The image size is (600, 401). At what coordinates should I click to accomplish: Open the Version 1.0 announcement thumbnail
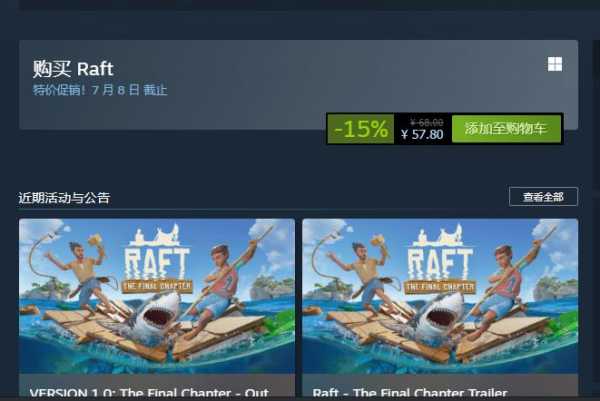pyautogui.click(x=157, y=296)
